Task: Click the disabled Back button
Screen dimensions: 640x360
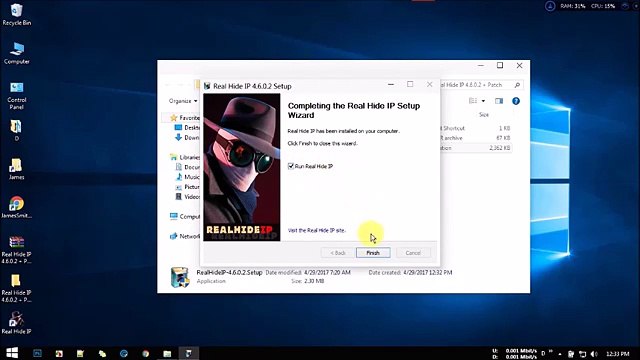Action: pos(338,253)
